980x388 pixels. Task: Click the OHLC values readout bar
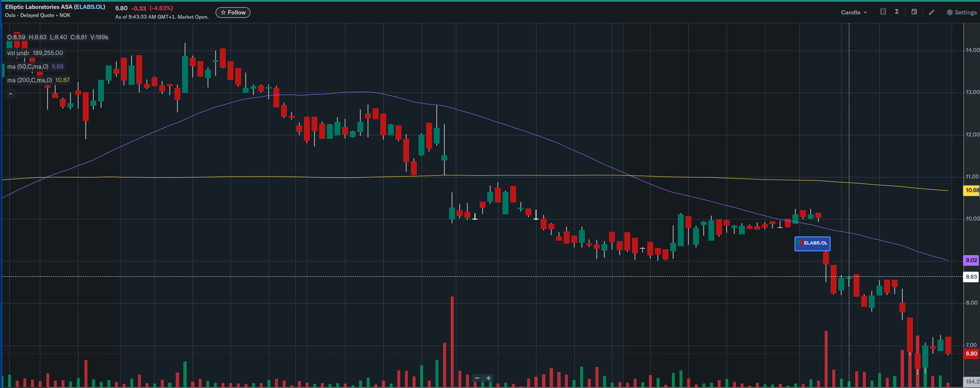coord(58,37)
